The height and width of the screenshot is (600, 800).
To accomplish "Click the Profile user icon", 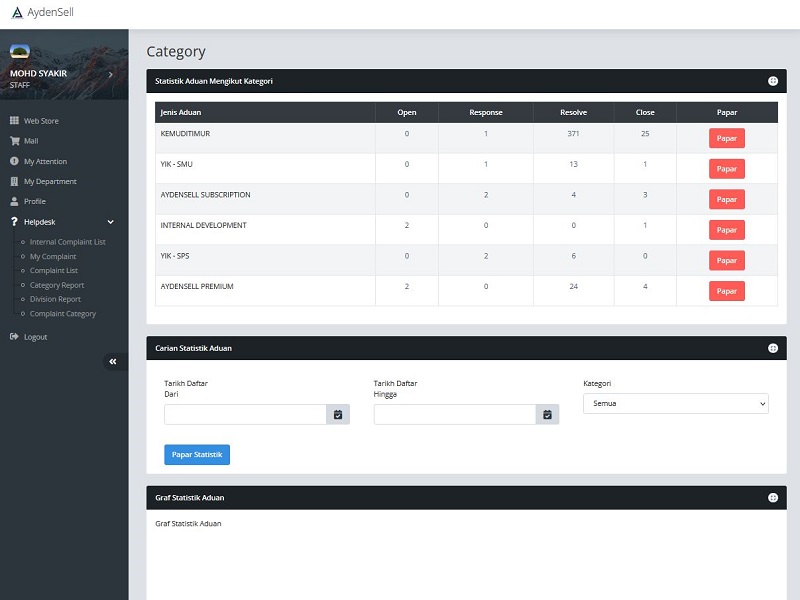I will (x=15, y=201).
